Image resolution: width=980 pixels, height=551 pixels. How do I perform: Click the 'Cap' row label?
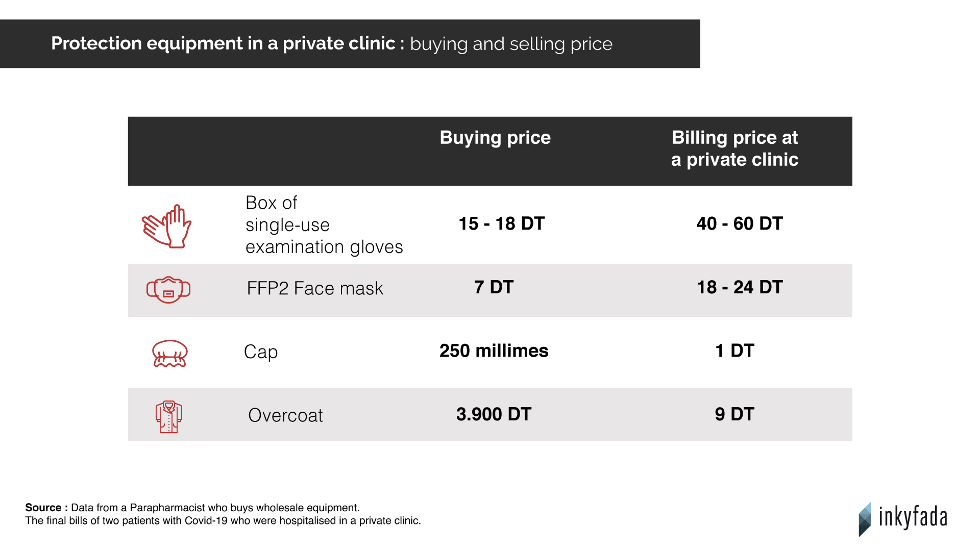[261, 352]
